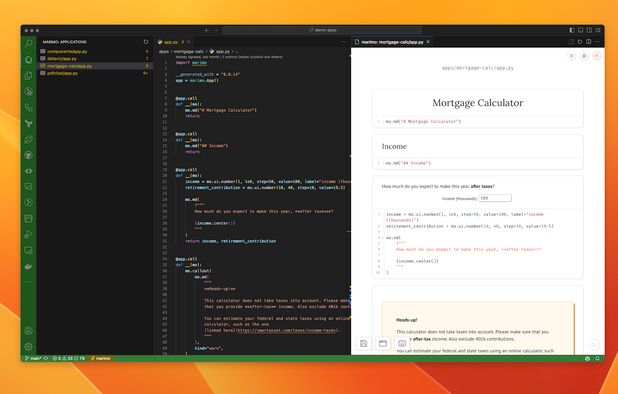Select the marimo circle icon in activity bar
This screenshot has height=394, width=618.
pos(28,59)
